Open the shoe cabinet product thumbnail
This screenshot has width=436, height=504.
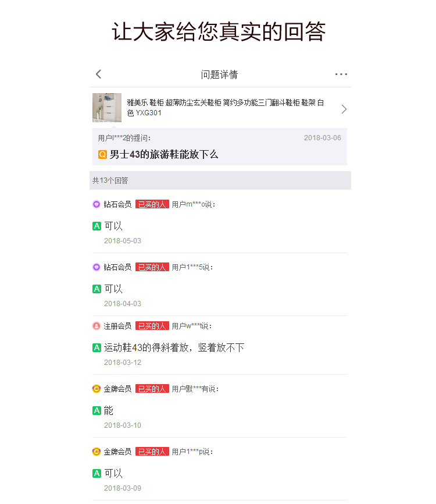pyautogui.click(x=107, y=108)
